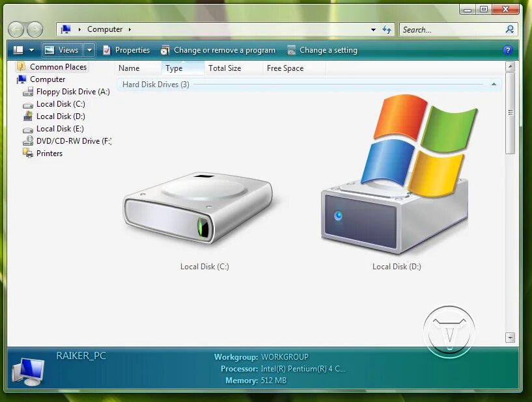Screen dimensions: 532x402
Task: Maximize the Computer window
Action: 483,10
